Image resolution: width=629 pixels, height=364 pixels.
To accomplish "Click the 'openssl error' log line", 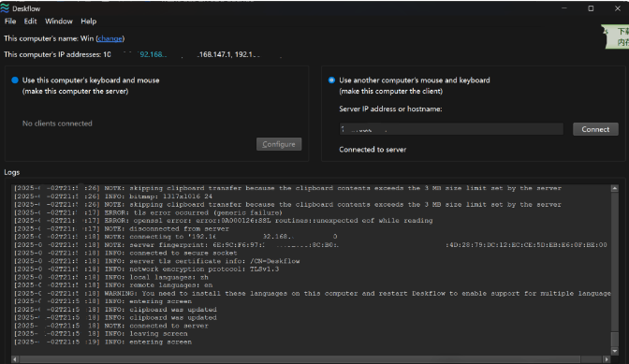I will (x=224, y=221).
